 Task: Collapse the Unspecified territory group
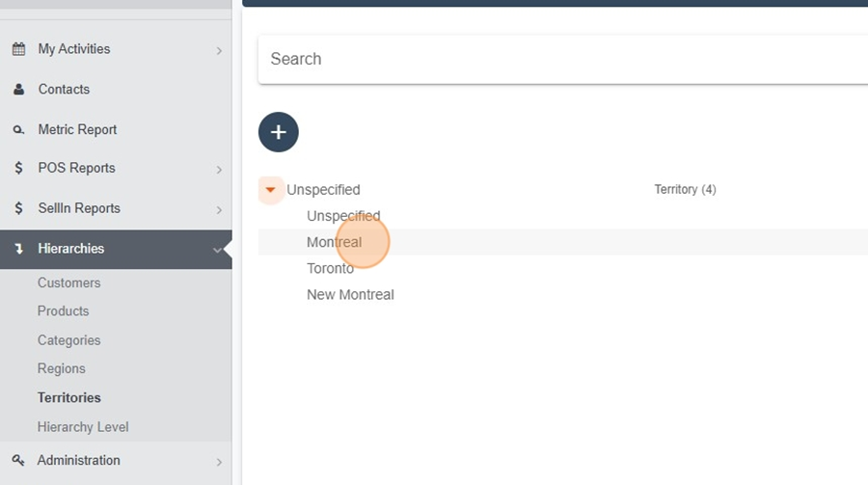click(x=270, y=190)
